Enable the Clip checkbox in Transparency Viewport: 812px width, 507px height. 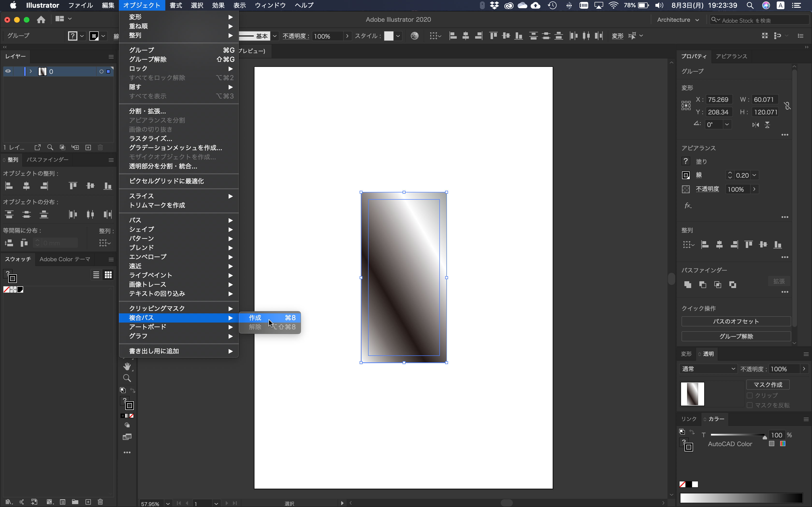750,395
